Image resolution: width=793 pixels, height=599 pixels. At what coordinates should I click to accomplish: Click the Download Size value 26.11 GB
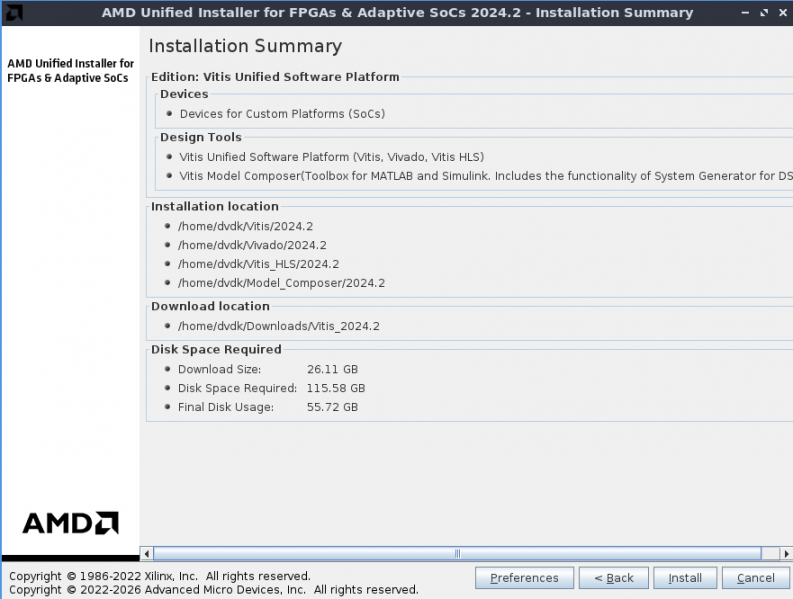(332, 369)
